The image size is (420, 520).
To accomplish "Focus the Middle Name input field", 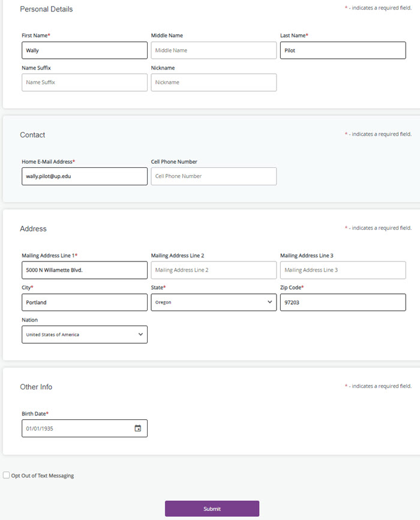I will click(x=214, y=50).
